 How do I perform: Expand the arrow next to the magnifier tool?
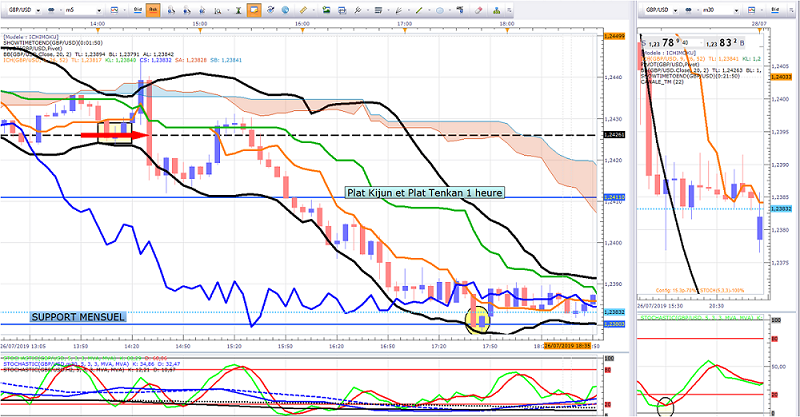coord(227,10)
